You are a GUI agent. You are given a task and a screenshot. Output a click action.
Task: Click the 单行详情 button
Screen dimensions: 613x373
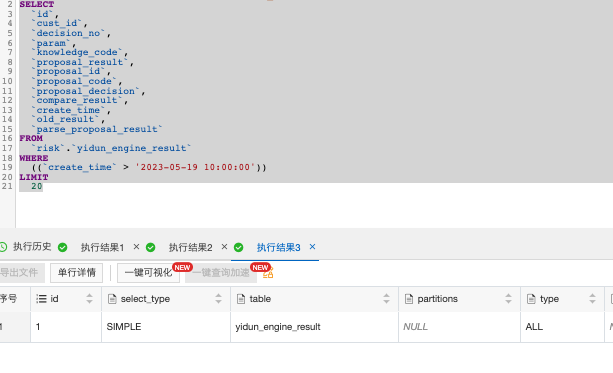tap(77, 273)
